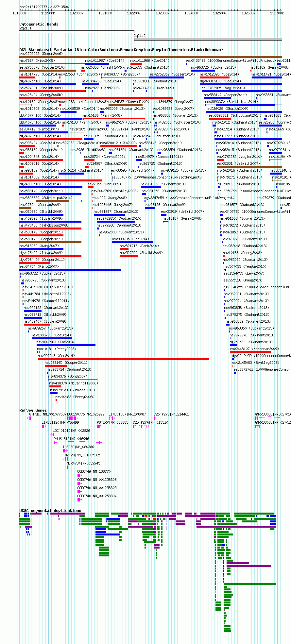
Task: Select the 2q21.1 cytogenetic band
Action: [77, 32]
